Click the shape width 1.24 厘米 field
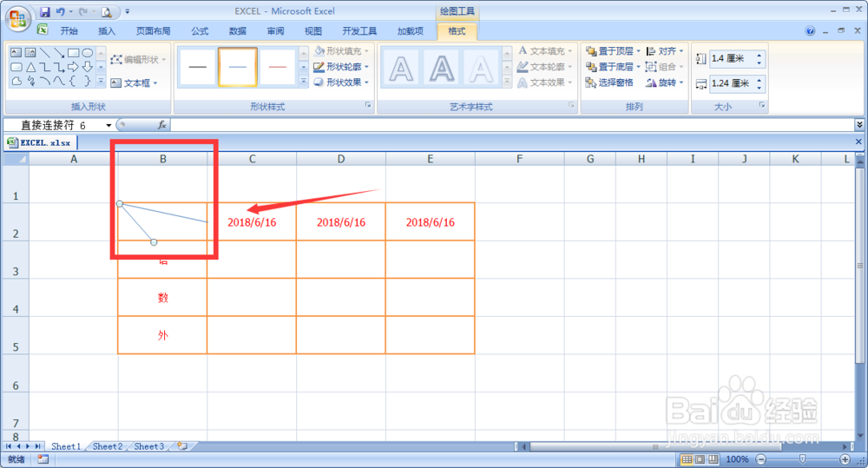Screen dimensions: 868x468 [x=733, y=83]
